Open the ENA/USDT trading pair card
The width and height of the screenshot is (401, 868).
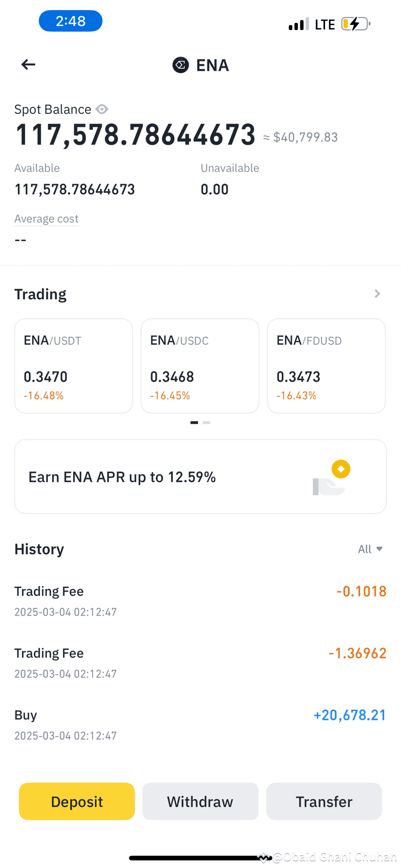(x=74, y=366)
